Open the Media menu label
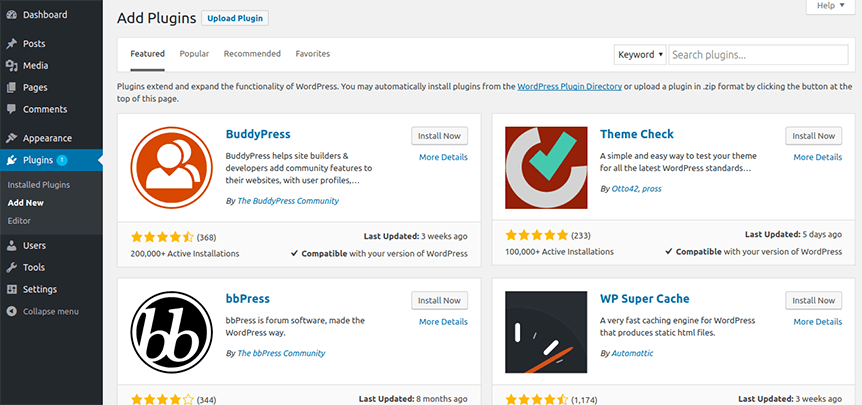 [x=36, y=66]
